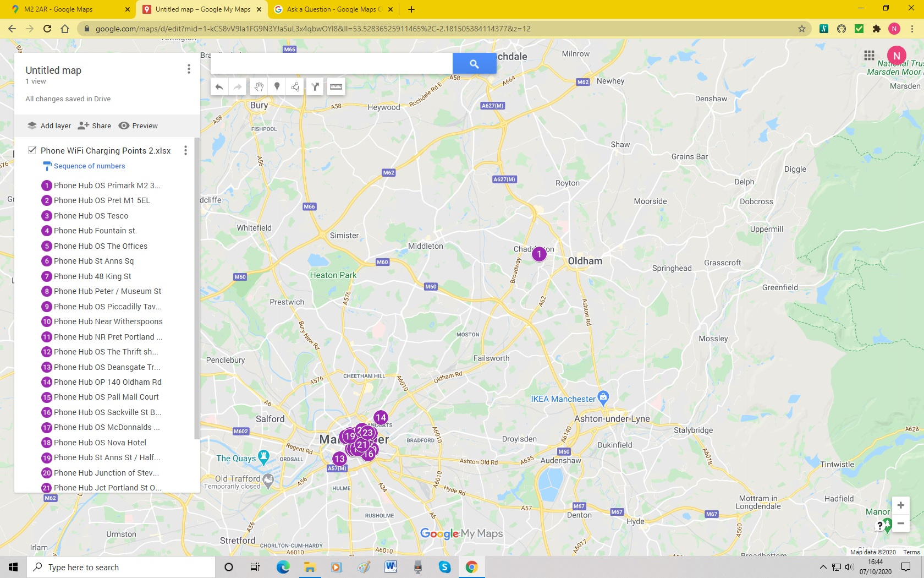This screenshot has height=578, width=924.
Task: Select Phone Hub Peter / Museum St entry
Action: [x=102, y=291]
